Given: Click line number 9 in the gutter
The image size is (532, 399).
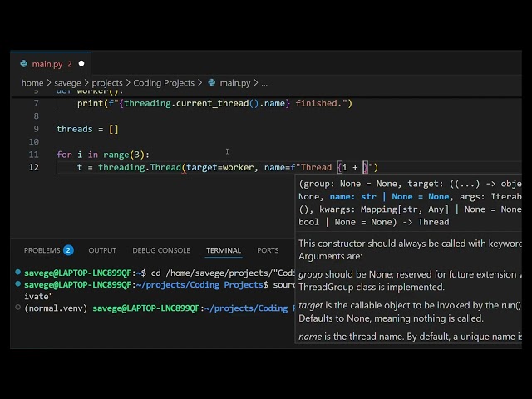Looking at the screenshot, I should [36, 129].
